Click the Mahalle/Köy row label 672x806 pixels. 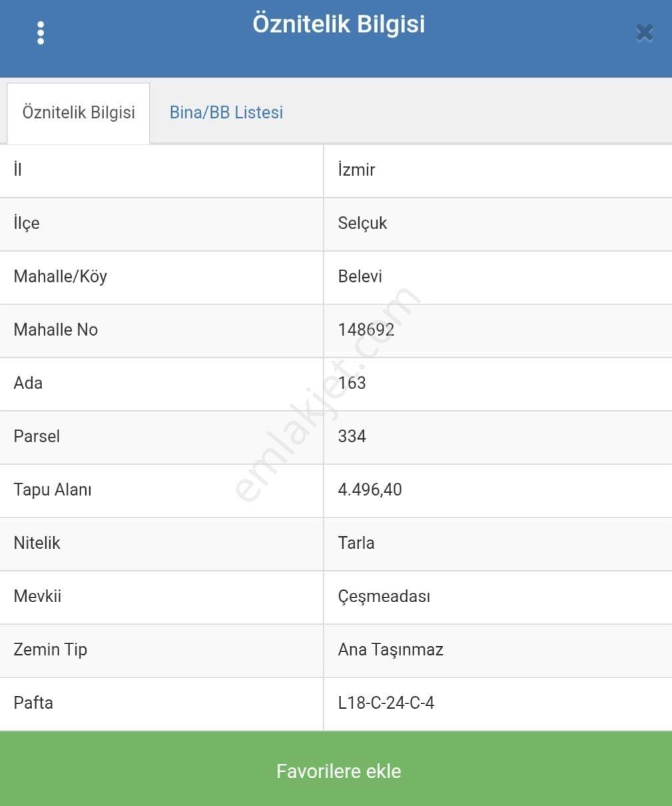(60, 276)
